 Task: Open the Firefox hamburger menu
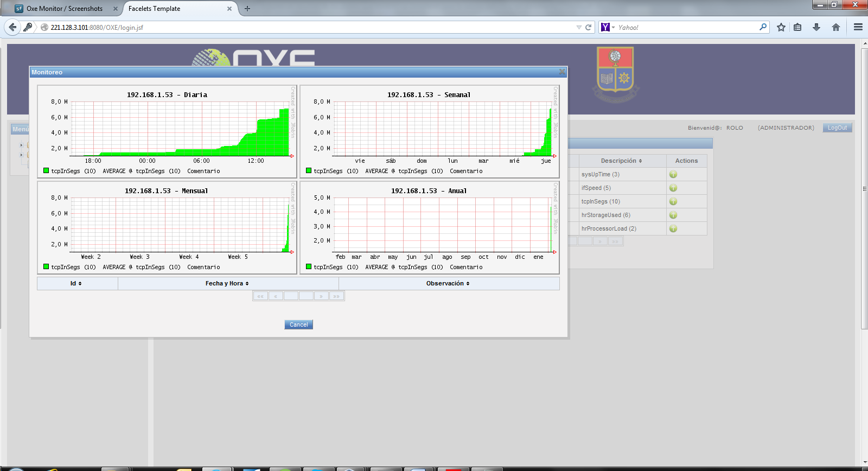[858, 27]
